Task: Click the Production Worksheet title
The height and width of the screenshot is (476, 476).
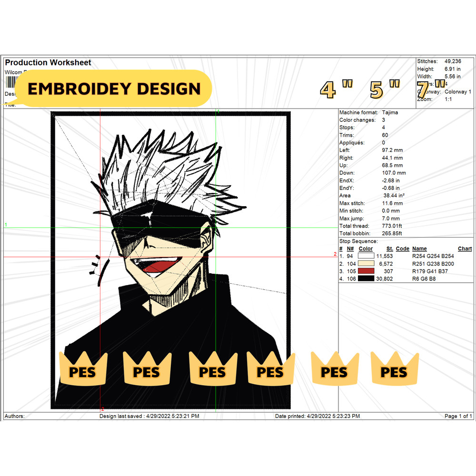Action: coord(47,62)
